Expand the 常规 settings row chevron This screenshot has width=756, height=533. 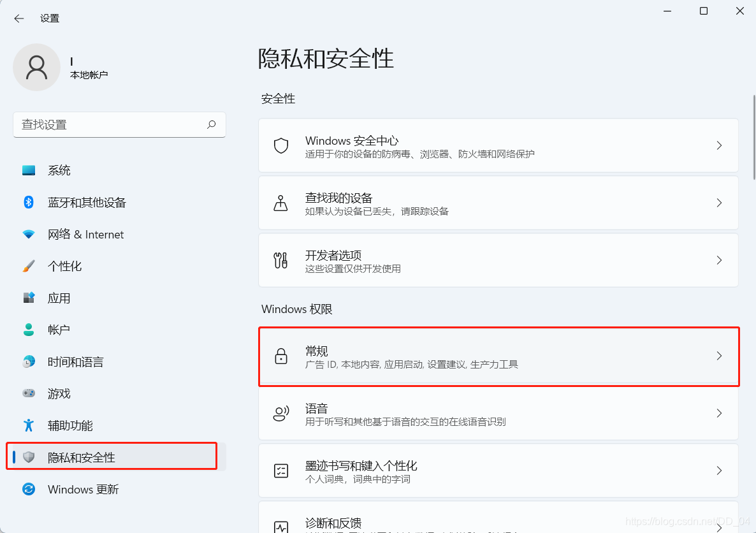719,356
